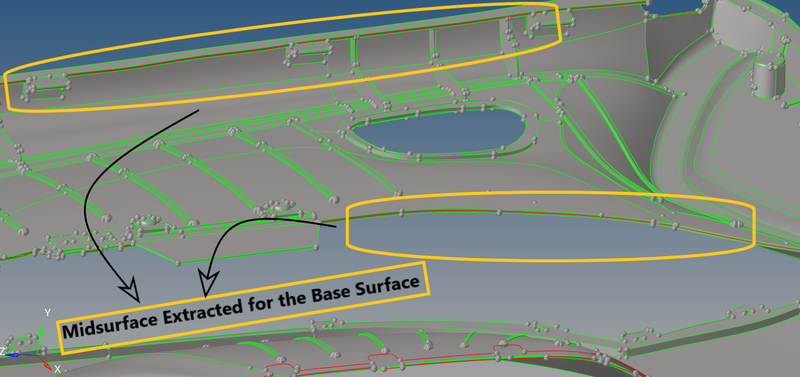The height and width of the screenshot is (377, 800).
Task: Click the arrowhead of the short curved arrow
Action: coord(208,283)
